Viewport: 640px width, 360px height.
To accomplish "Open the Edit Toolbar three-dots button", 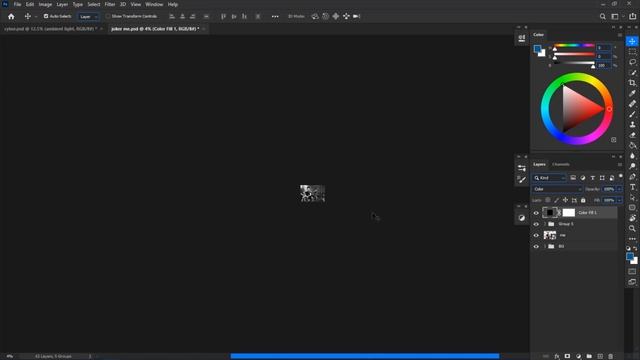I will (x=632, y=239).
